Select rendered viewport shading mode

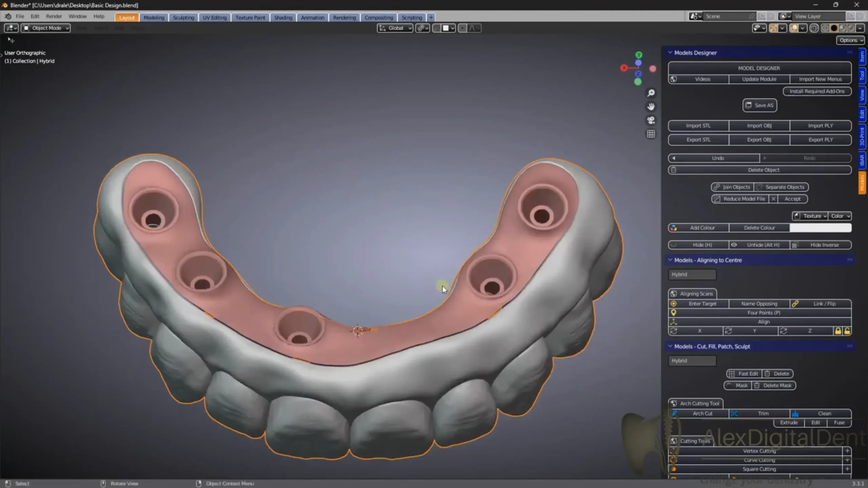[851, 28]
